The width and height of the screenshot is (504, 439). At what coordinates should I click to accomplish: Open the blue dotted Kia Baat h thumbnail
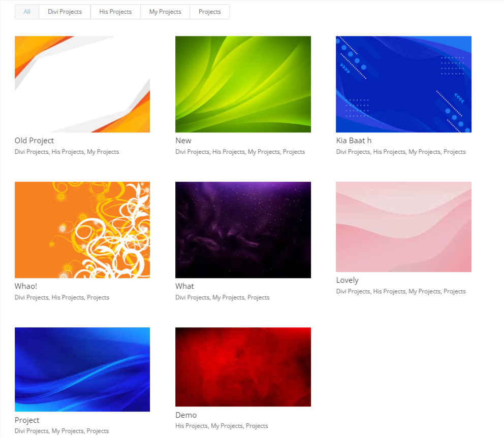pos(403,84)
